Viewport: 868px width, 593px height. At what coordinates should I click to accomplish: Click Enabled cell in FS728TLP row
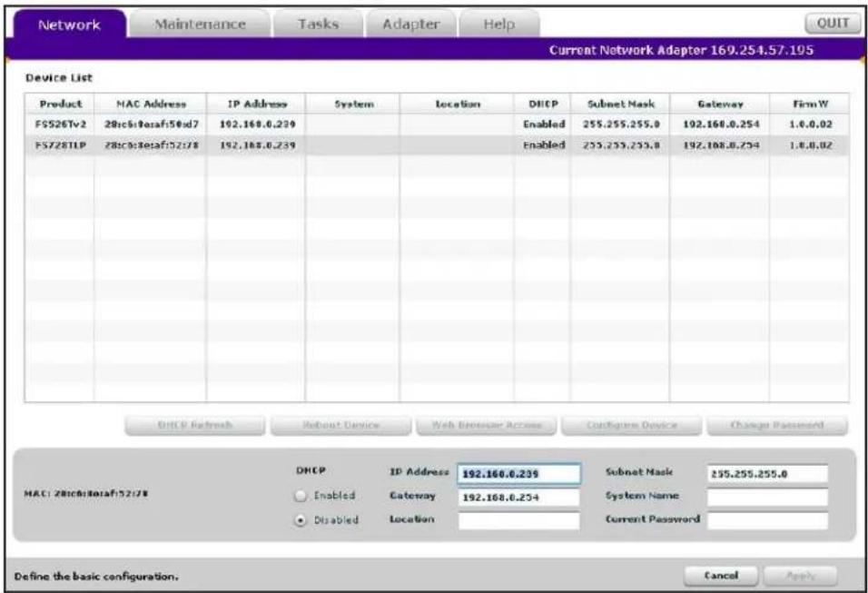544,145
